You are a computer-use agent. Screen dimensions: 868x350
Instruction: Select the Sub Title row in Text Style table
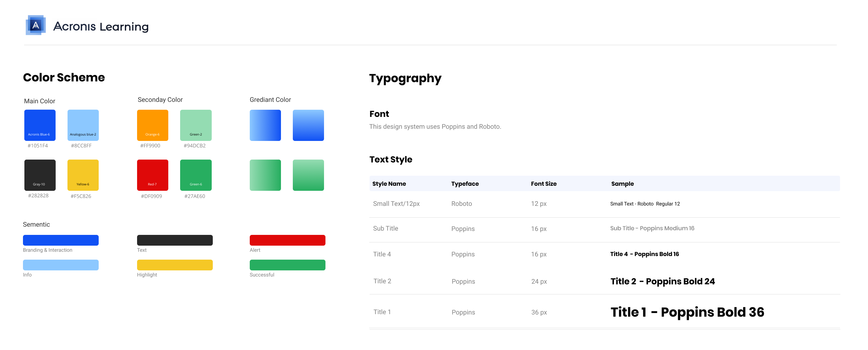(x=385, y=228)
